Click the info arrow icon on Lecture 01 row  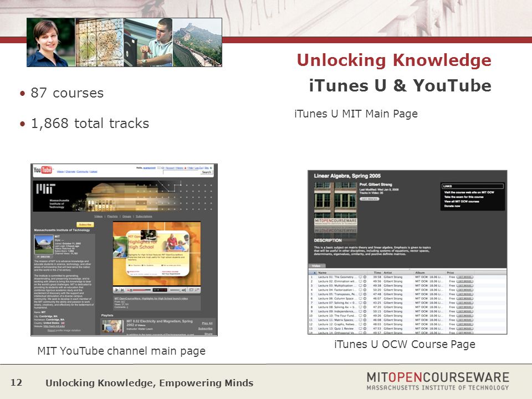click(x=365, y=277)
